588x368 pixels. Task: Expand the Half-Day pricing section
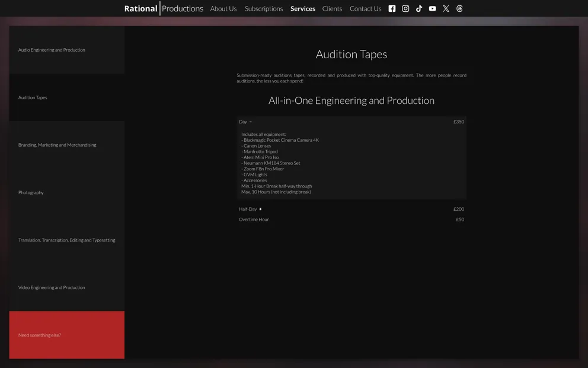point(260,209)
